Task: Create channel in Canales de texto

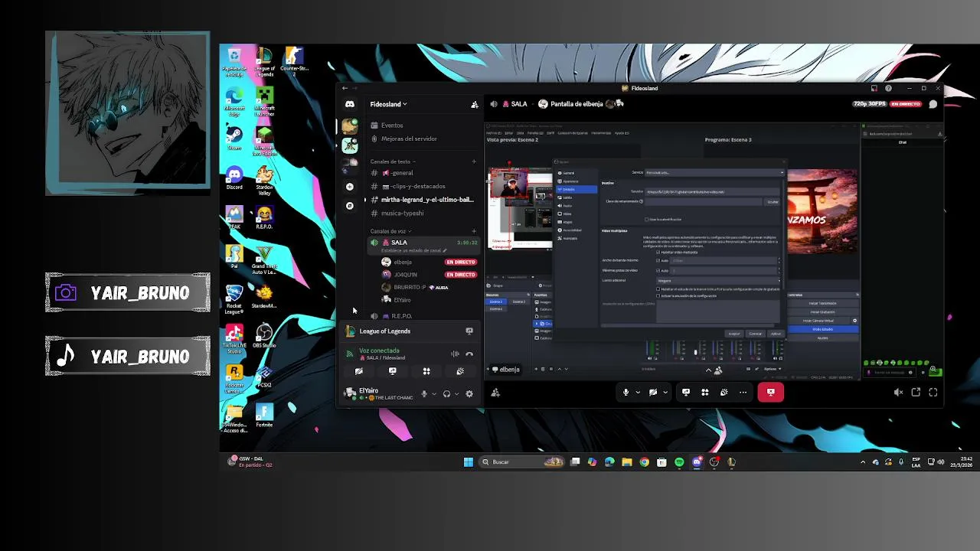Action: pos(474,161)
